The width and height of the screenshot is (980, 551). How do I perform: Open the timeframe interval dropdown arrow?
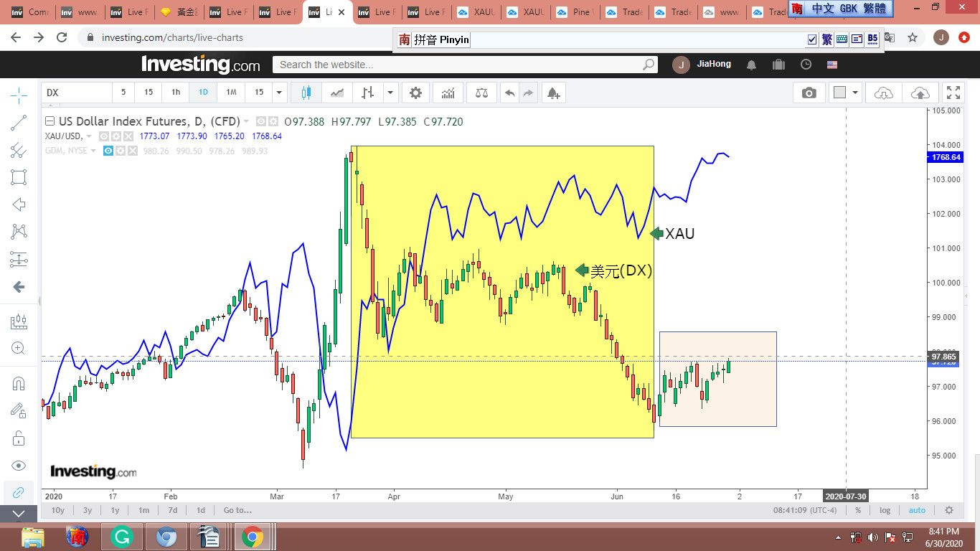coord(280,93)
